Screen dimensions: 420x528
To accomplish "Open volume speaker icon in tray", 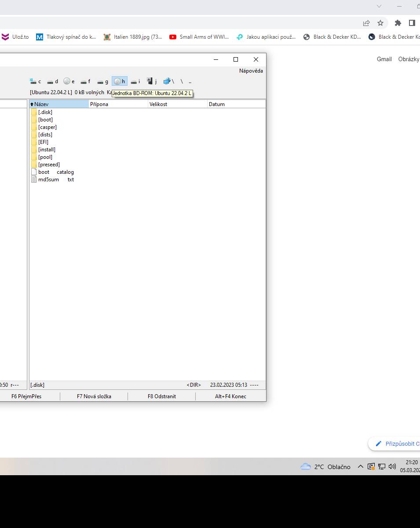I will 392,467.
